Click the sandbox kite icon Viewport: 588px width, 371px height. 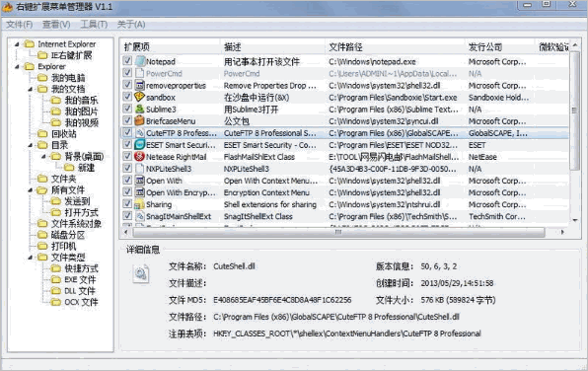pos(140,97)
